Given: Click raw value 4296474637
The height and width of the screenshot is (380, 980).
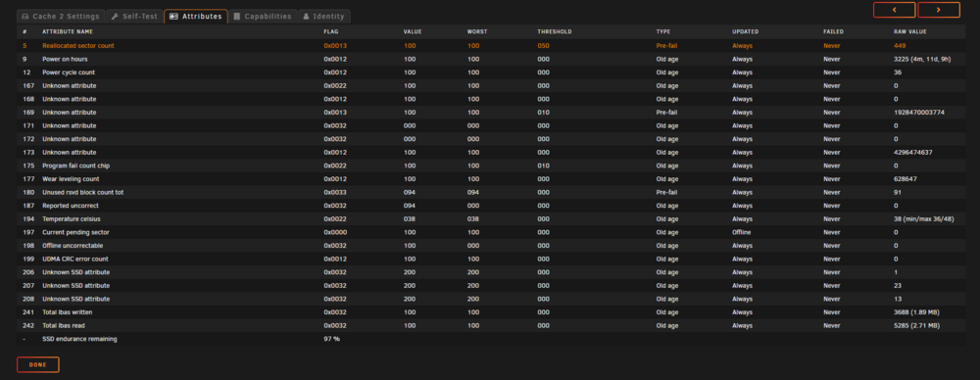Looking at the screenshot, I should 913,153.
